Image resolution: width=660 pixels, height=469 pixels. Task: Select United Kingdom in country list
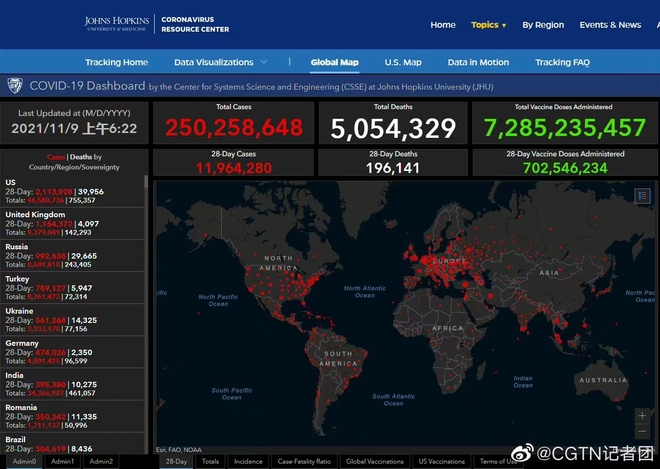[72, 223]
